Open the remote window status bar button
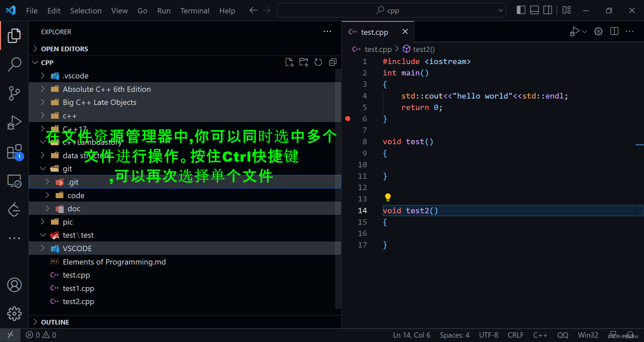 pos(10,335)
